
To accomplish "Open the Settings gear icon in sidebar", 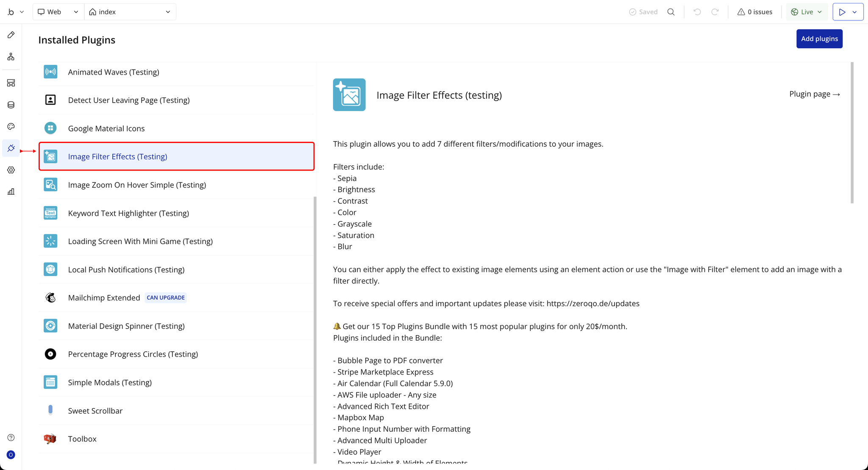I will [x=11, y=170].
